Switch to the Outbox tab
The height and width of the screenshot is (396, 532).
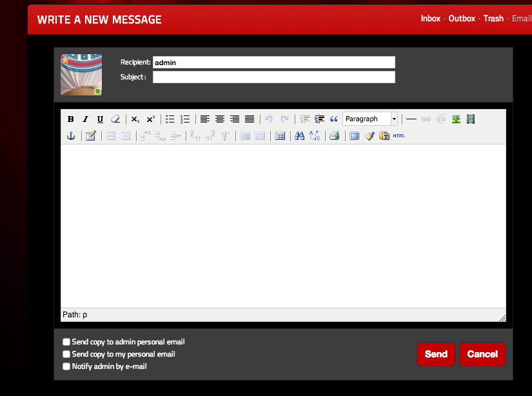pos(462,19)
